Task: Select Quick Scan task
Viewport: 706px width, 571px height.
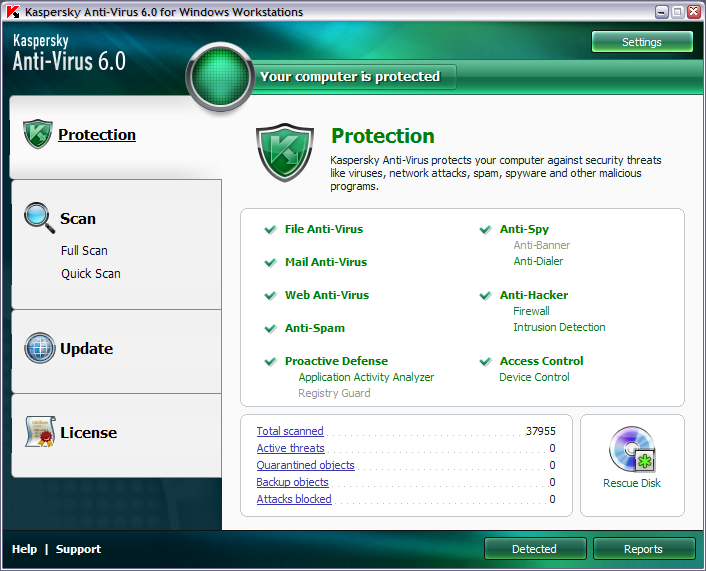Action: click(91, 273)
